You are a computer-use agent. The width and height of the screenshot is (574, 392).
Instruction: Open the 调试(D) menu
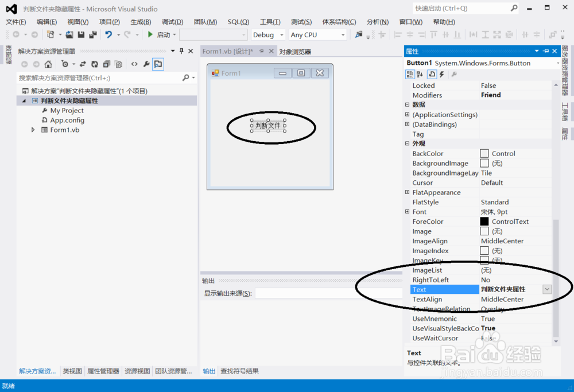coord(172,21)
